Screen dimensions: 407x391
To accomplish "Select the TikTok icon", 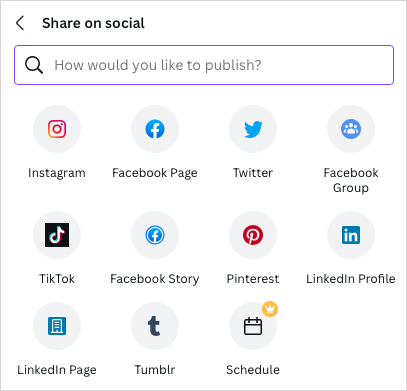I will 57,235.
